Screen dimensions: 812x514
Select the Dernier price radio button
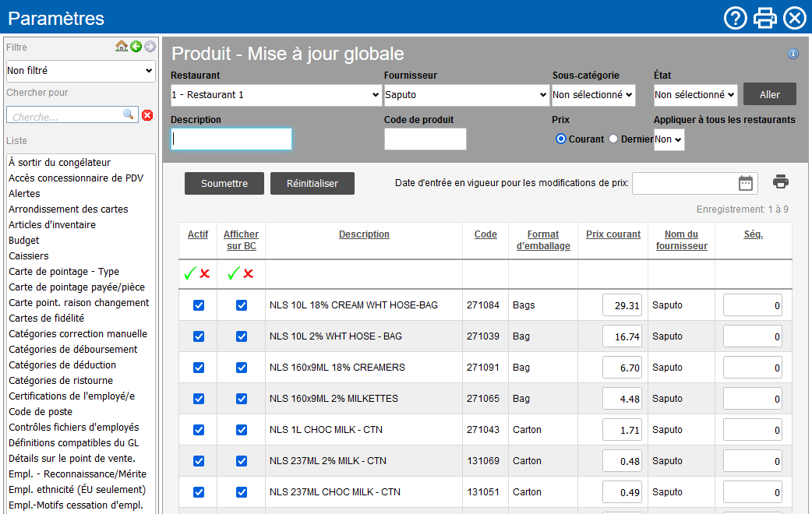click(613, 139)
